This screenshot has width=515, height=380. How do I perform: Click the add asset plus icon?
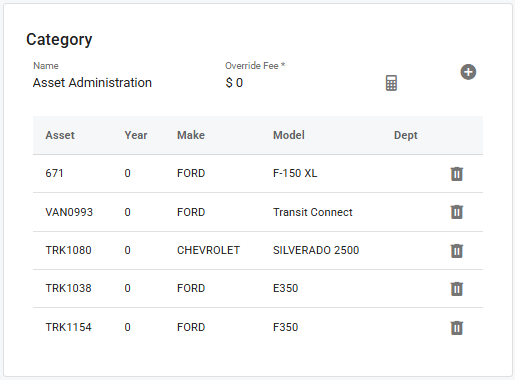pos(468,72)
